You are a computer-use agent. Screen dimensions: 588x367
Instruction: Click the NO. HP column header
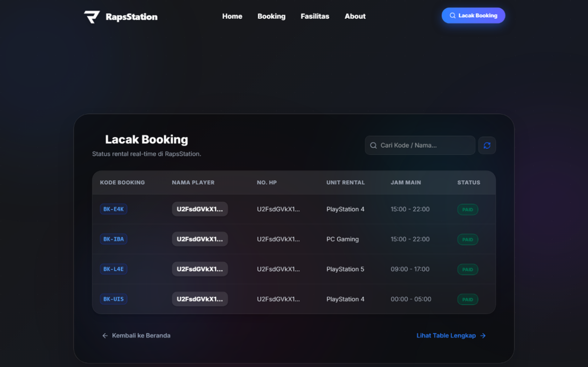(x=267, y=183)
